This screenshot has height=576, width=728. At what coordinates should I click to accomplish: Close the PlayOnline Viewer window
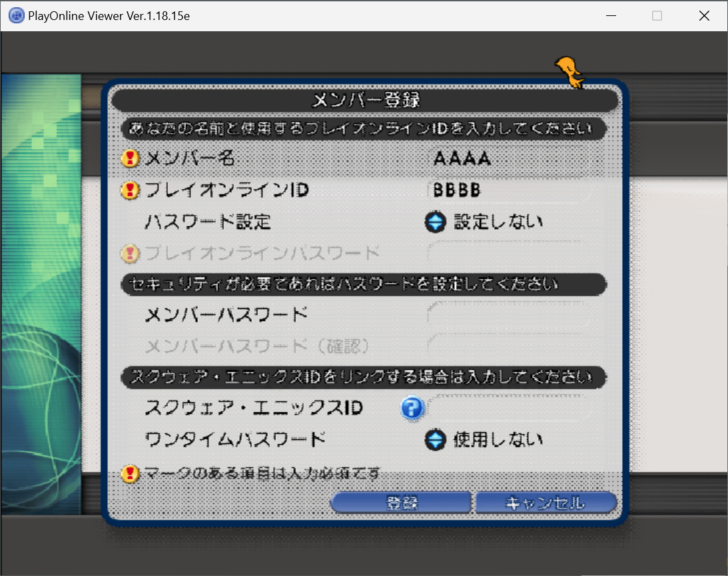pos(704,15)
